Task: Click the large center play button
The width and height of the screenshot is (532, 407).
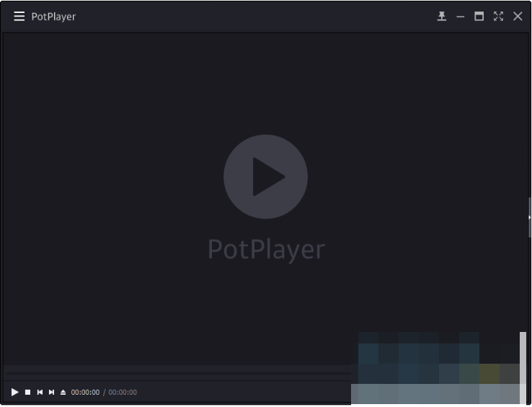Action: [265, 177]
